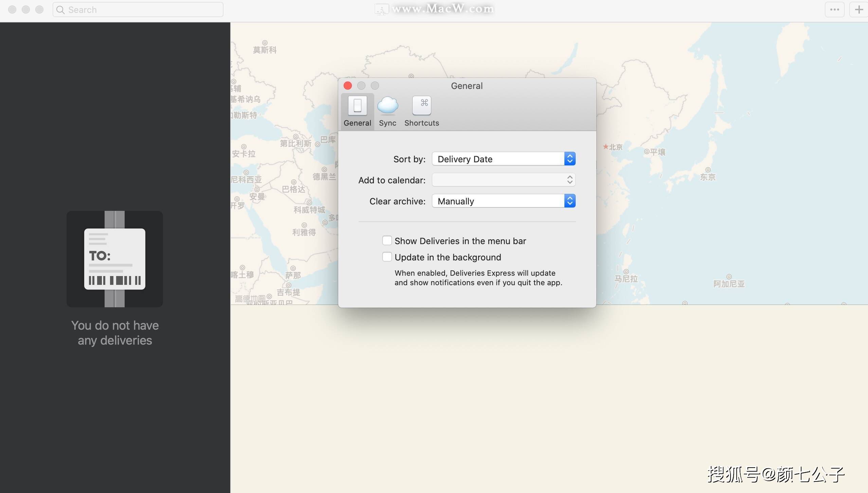Open the General preferences tab

tap(357, 111)
